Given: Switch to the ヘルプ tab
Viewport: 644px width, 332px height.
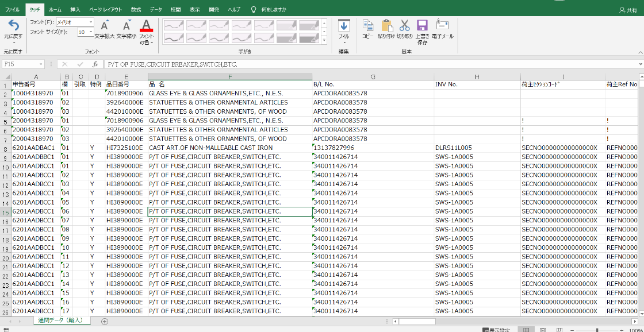Looking at the screenshot, I should point(234,9).
